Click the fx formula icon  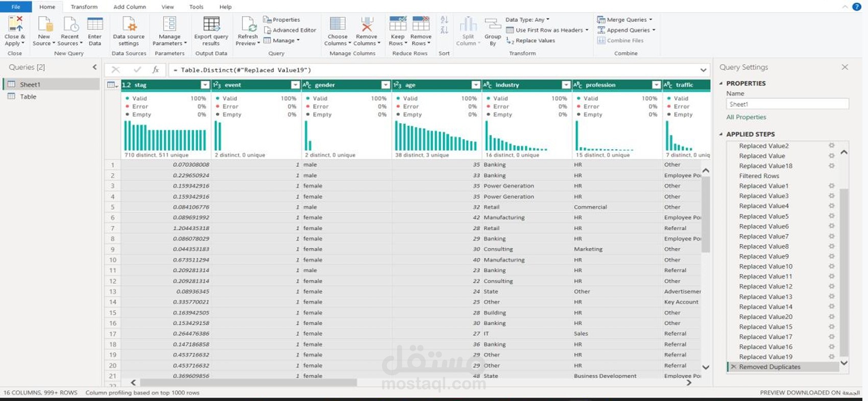click(x=156, y=69)
